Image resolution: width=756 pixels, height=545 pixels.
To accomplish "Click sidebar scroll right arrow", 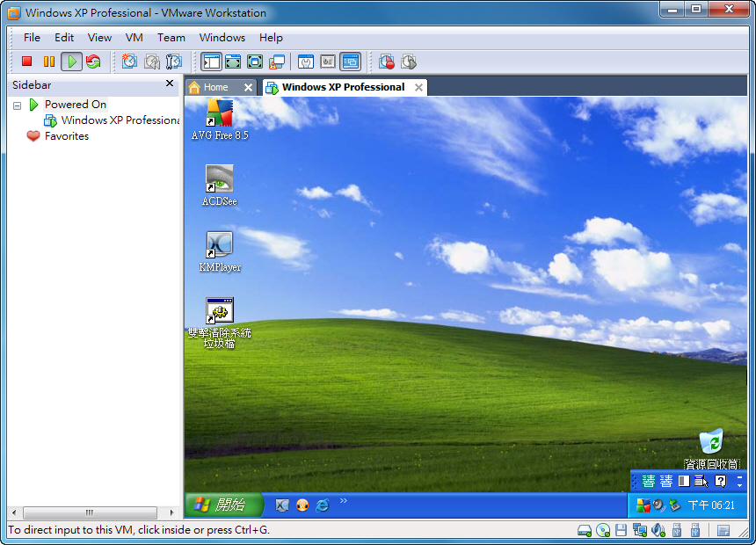I will [x=172, y=512].
